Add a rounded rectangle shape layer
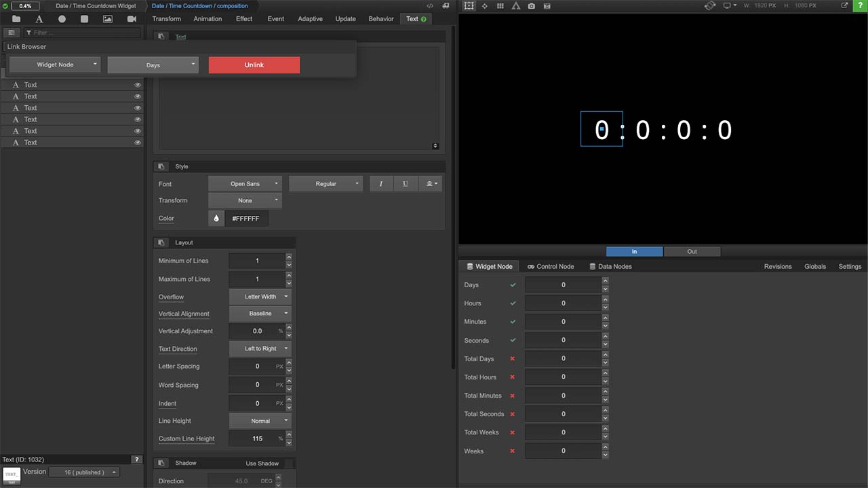This screenshot has height=488, width=868. pos(85,19)
